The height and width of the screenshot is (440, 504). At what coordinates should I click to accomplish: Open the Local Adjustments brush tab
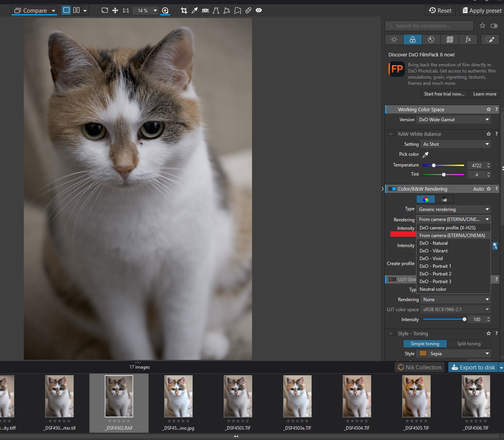(490, 40)
